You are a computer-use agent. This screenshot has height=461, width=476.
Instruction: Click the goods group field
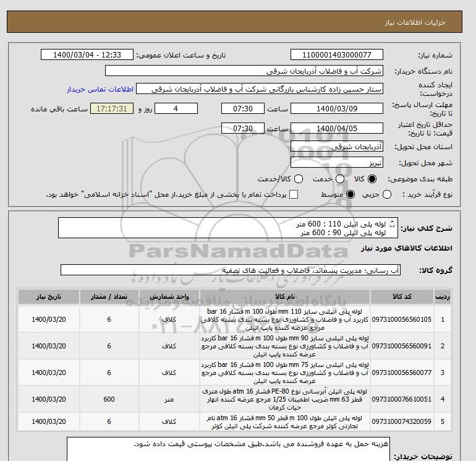tap(231, 270)
